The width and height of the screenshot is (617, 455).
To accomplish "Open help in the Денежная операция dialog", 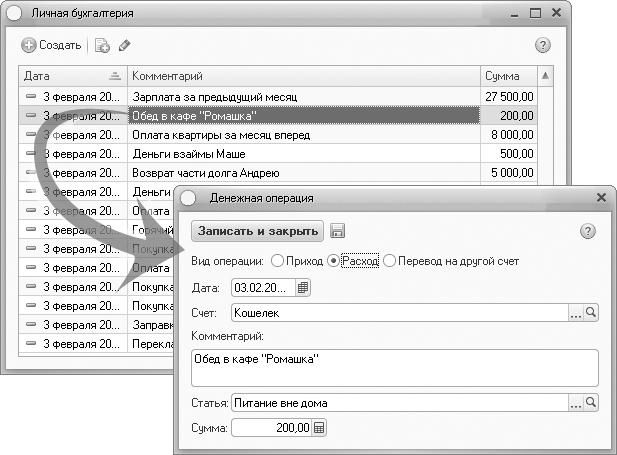I will tap(588, 231).
